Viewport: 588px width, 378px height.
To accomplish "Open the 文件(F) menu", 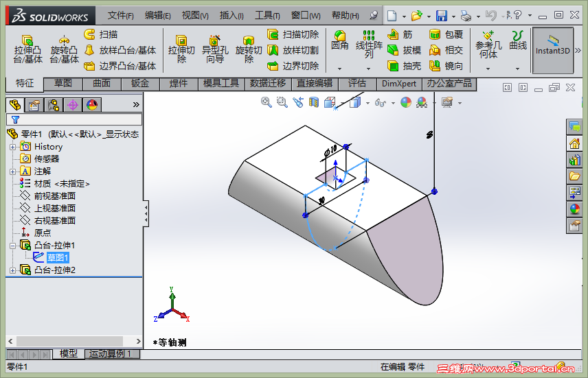I will coord(120,15).
